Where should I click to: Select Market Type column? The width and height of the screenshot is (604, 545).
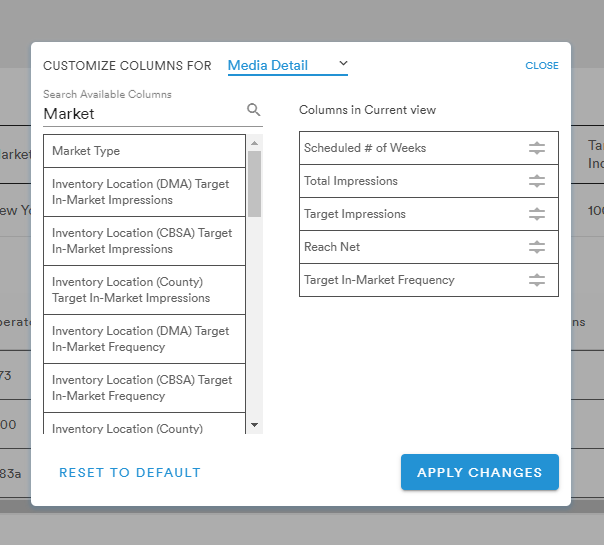point(144,151)
